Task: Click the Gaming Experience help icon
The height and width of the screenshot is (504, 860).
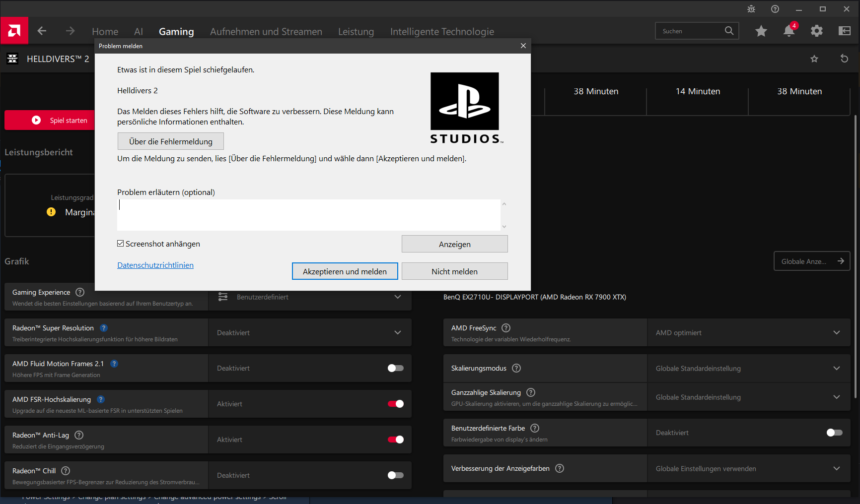Action: [x=80, y=292]
